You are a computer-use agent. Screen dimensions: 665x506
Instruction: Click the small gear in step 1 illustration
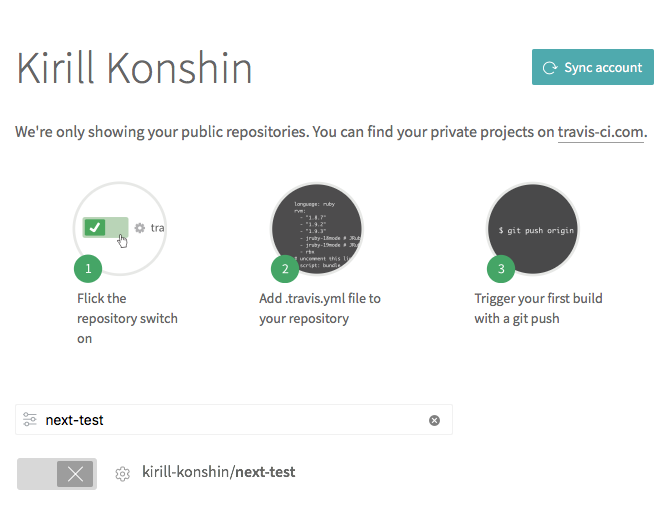[140, 228]
